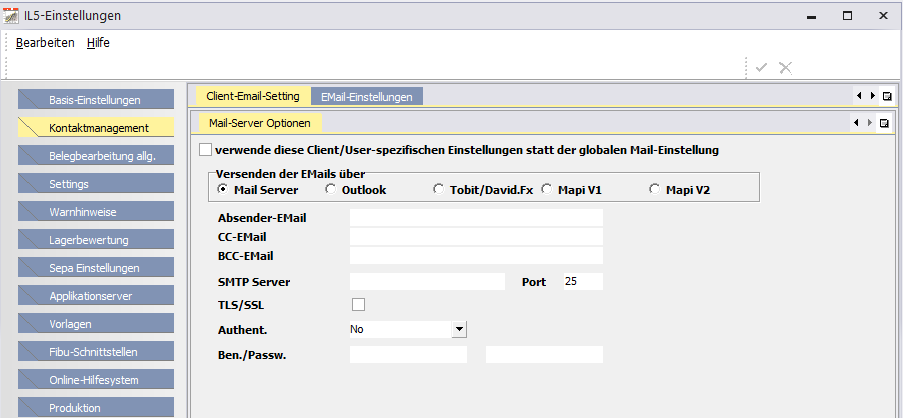Open Vorlagen in sidebar
Viewport: 903px width, 418px height.
point(96,324)
